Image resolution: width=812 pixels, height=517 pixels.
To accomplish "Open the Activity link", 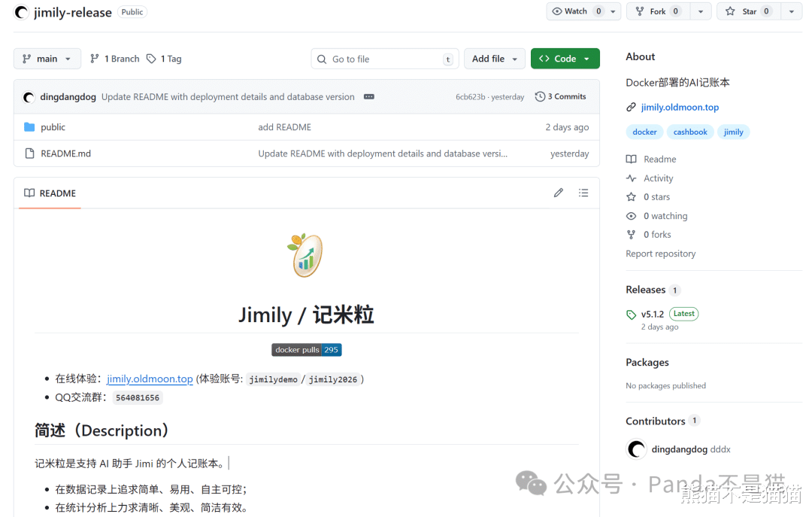I will click(x=650, y=178).
